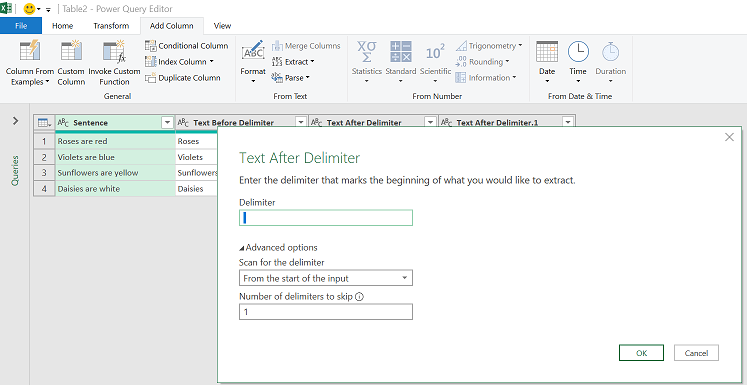Add a Conditional Column
Screen dimensions: 747x385
(187, 46)
